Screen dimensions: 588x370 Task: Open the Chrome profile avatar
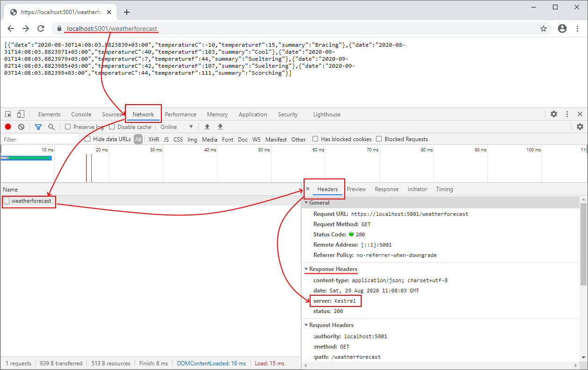pyautogui.click(x=562, y=28)
